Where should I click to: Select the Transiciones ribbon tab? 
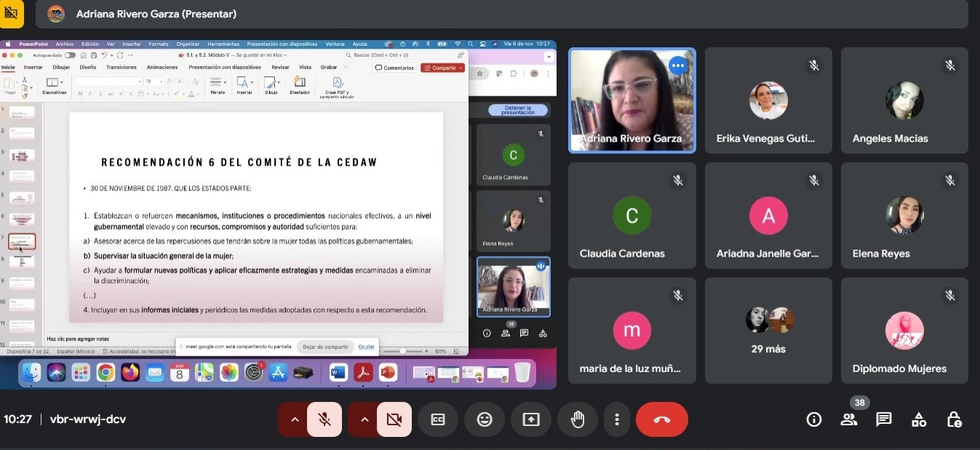(121, 67)
